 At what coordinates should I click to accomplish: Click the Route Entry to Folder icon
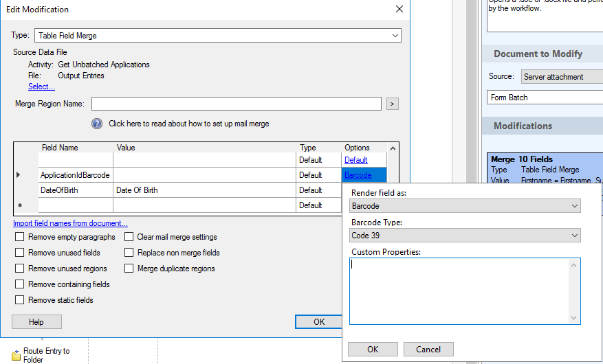coord(17,355)
